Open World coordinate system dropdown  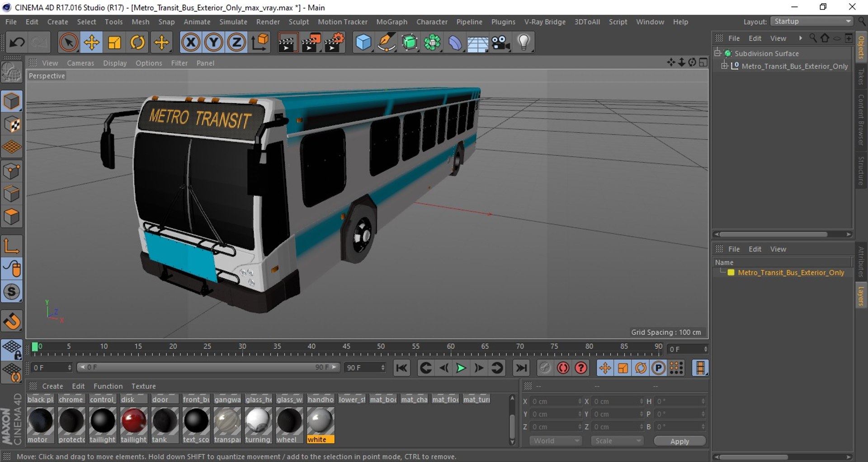pos(556,441)
